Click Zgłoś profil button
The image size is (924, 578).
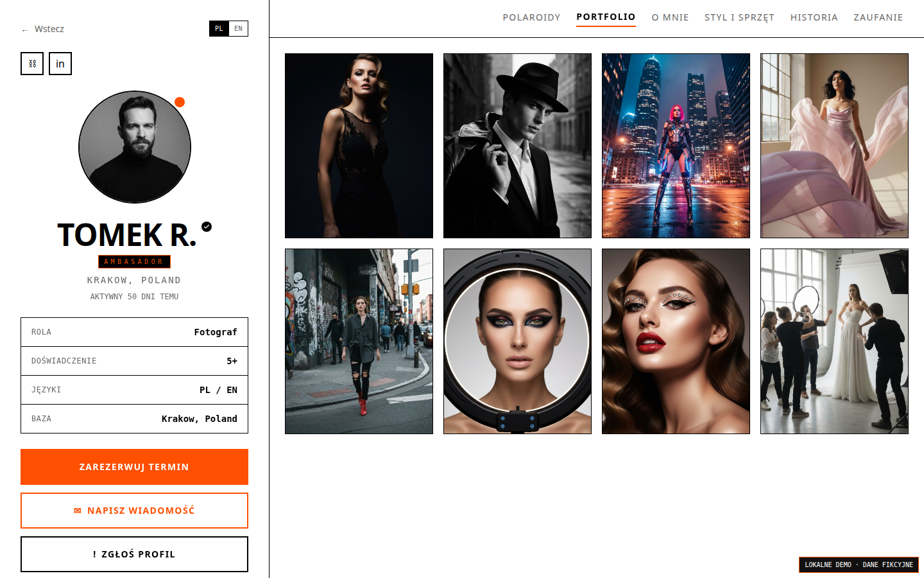tap(134, 554)
